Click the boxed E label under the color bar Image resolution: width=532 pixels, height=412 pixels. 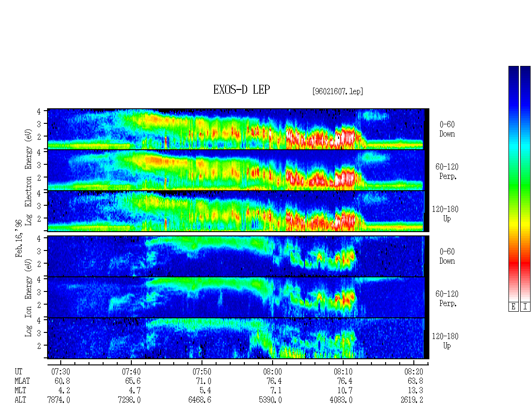513,307
